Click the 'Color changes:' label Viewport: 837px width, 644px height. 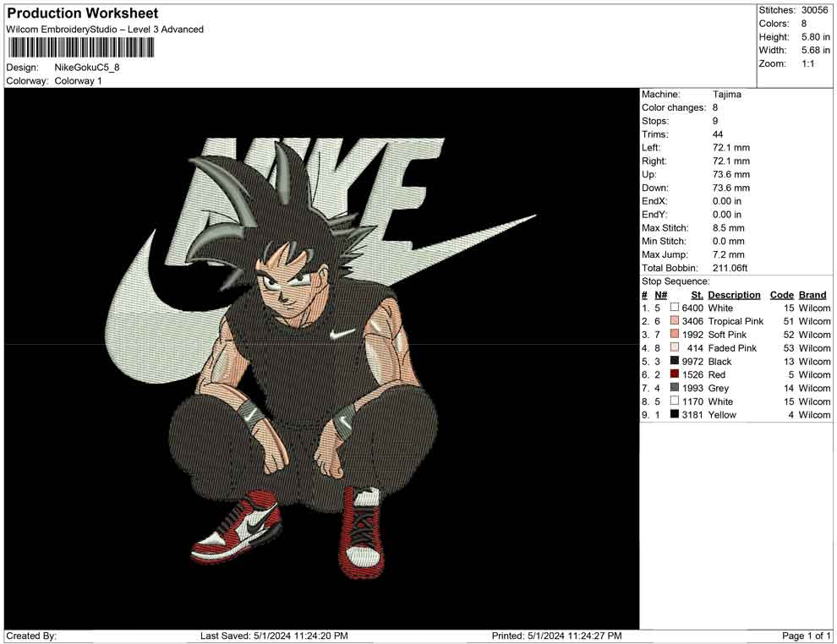[674, 108]
